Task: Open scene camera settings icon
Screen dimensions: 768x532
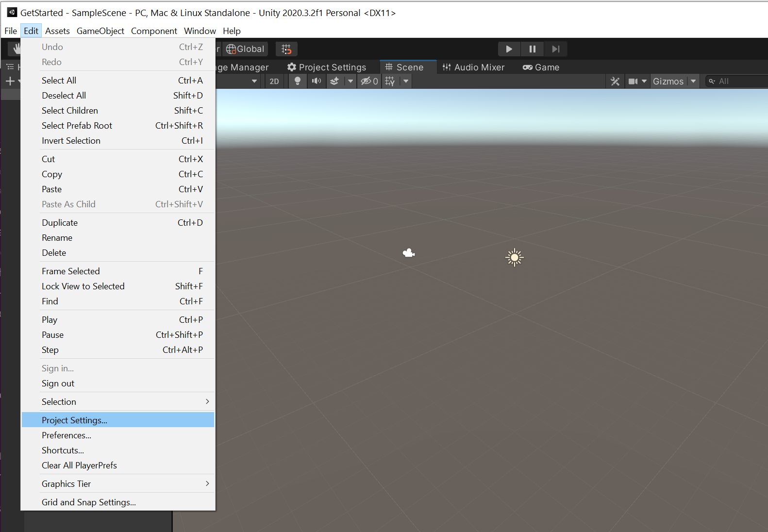Action: coord(633,81)
